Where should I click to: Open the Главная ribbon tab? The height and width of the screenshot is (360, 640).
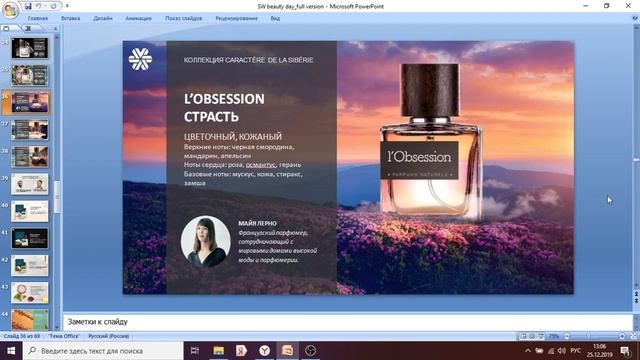click(38, 18)
